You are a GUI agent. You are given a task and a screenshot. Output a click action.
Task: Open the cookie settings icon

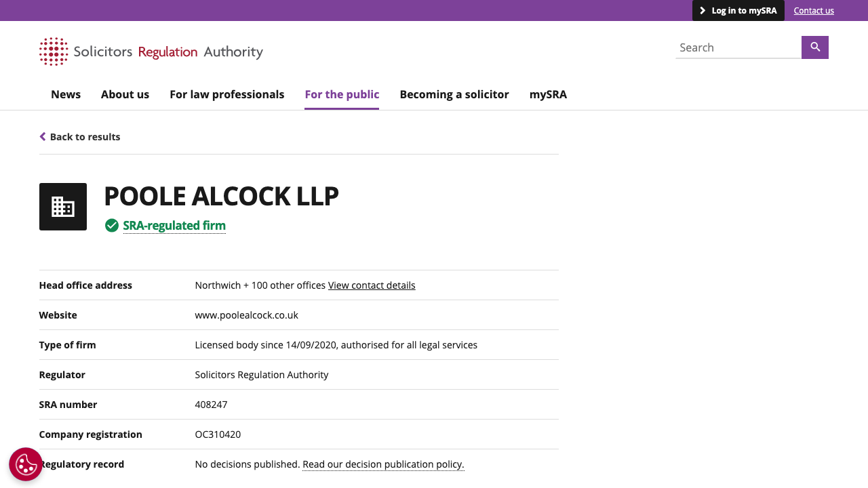pyautogui.click(x=26, y=464)
